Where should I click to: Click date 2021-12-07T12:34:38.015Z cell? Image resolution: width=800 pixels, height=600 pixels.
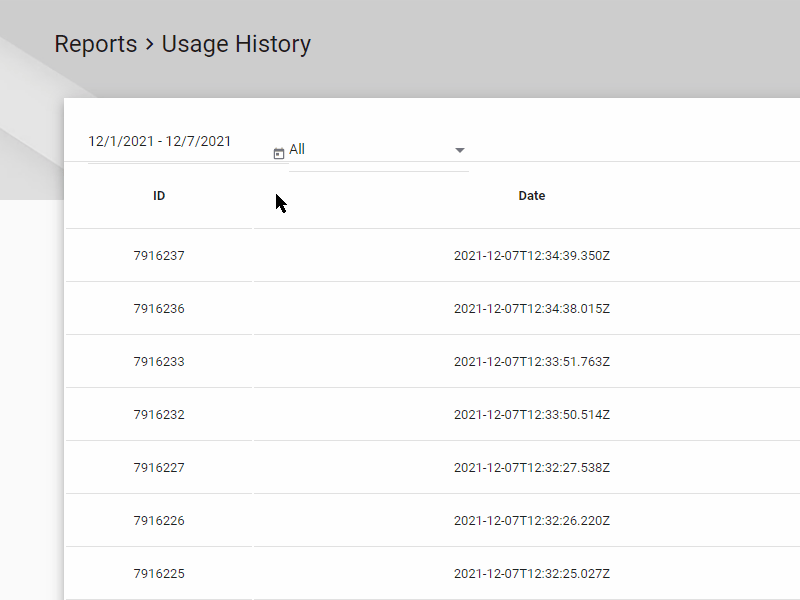pos(532,309)
